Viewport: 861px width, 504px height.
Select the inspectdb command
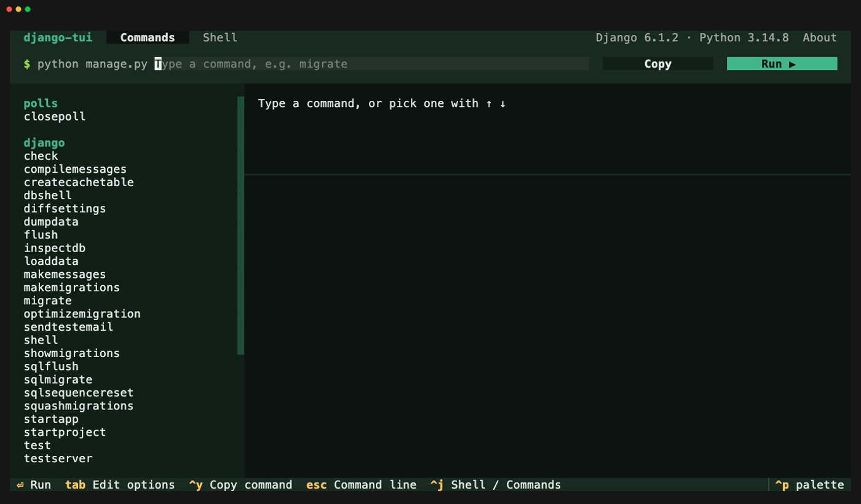coord(55,248)
